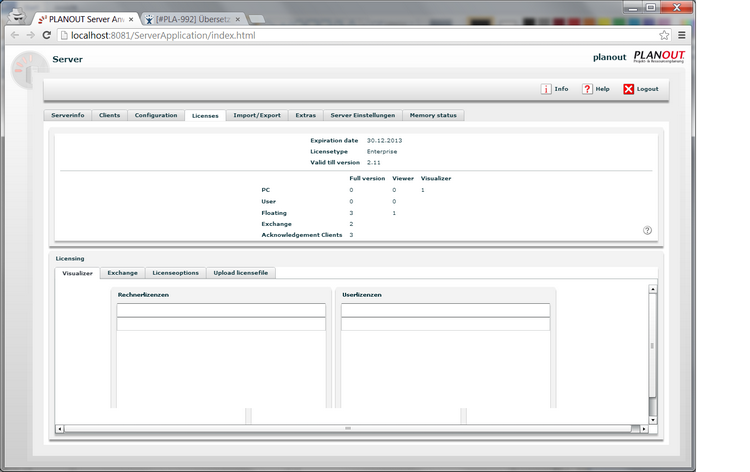Click first Rechnerlizenzen input row
Viewport: 750px width, 472px height.
coord(221,310)
